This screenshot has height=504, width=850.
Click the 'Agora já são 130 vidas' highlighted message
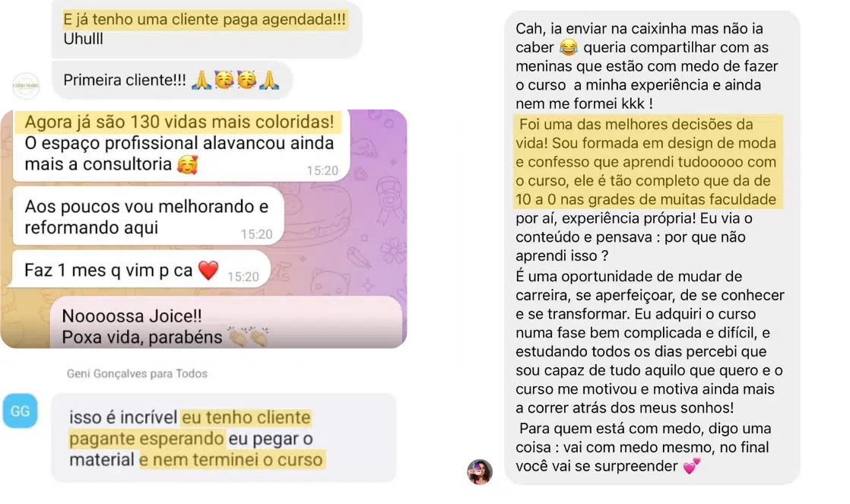click(182, 144)
